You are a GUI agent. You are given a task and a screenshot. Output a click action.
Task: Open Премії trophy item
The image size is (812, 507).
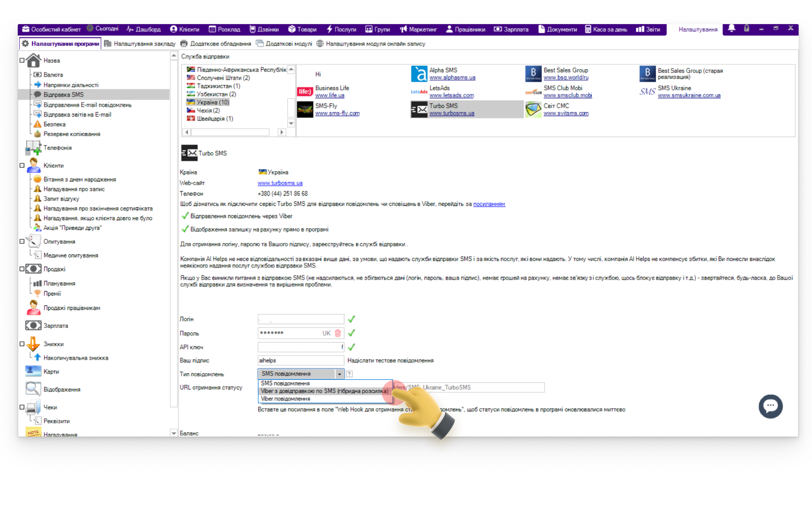click(52, 293)
